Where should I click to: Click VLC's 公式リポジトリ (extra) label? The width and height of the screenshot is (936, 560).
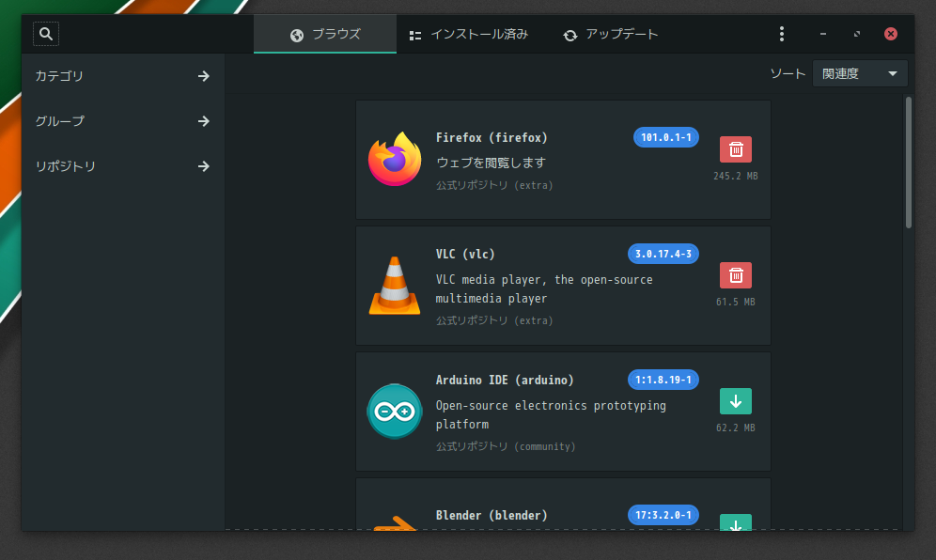pyautogui.click(x=494, y=320)
